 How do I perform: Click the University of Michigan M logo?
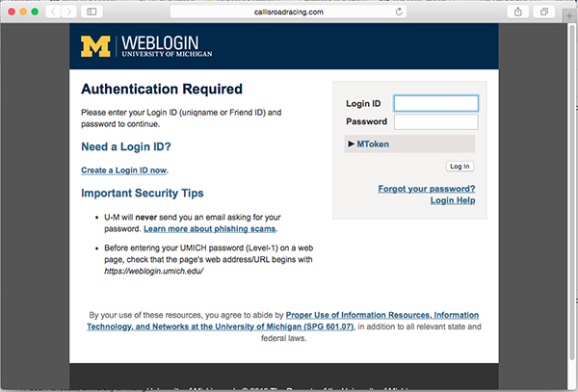[x=95, y=46]
